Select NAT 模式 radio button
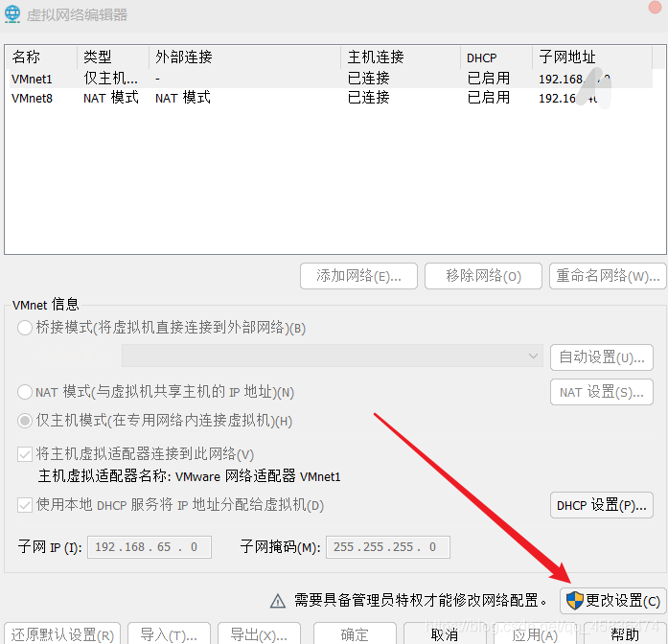The image size is (668, 644). [x=25, y=392]
